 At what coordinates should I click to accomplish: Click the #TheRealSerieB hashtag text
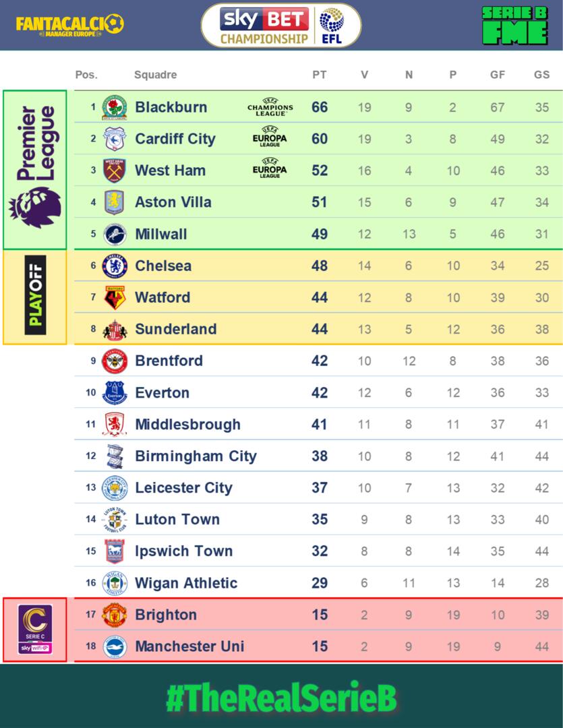tap(281, 698)
